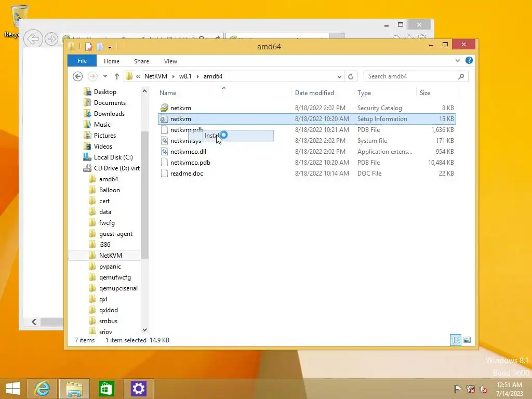
Task: Click NetKVM in the address breadcrumb
Action: pyautogui.click(x=156, y=76)
